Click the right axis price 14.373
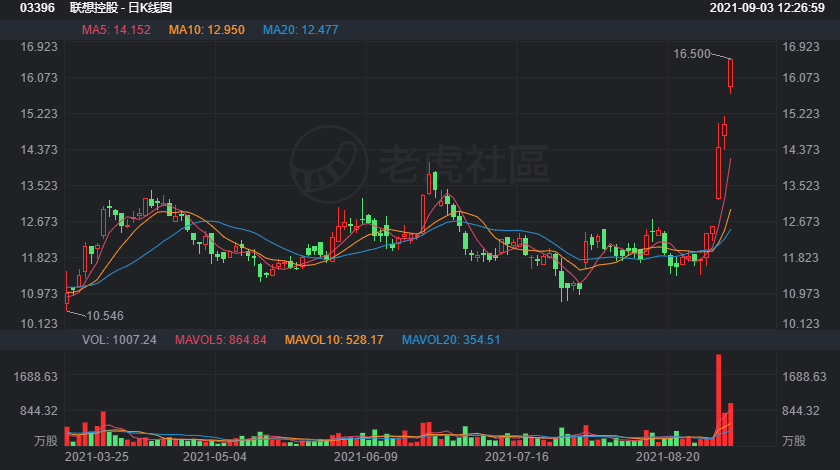 click(801, 150)
